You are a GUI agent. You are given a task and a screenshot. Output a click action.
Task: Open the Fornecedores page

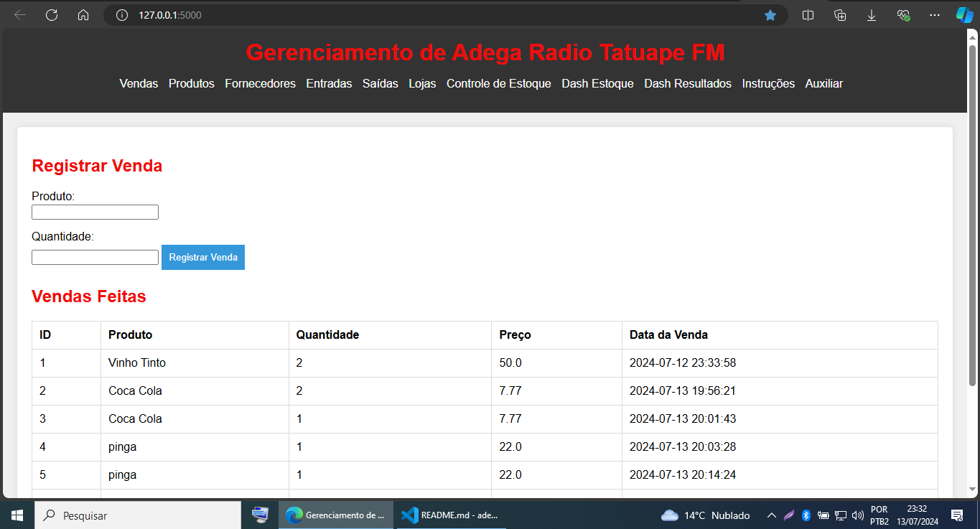pyautogui.click(x=260, y=84)
